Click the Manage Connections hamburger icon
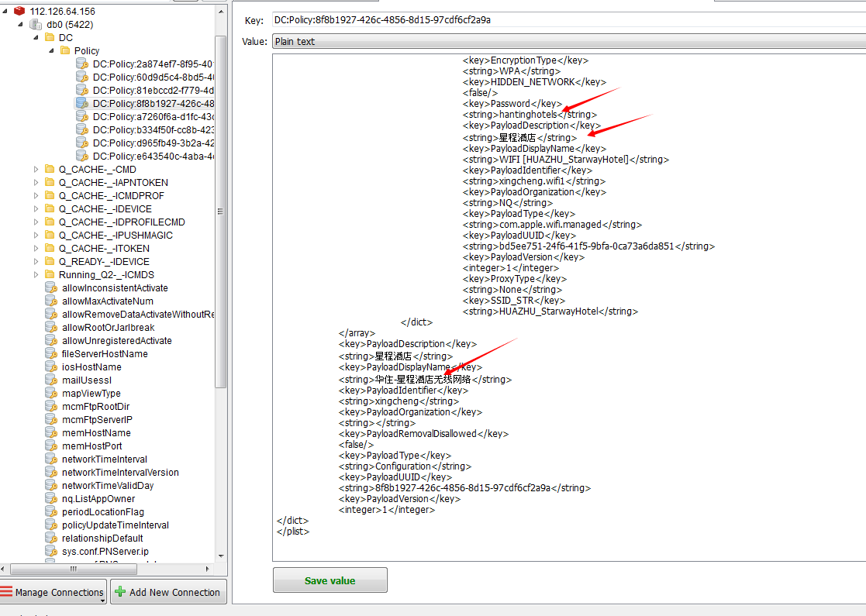 (x=6, y=592)
